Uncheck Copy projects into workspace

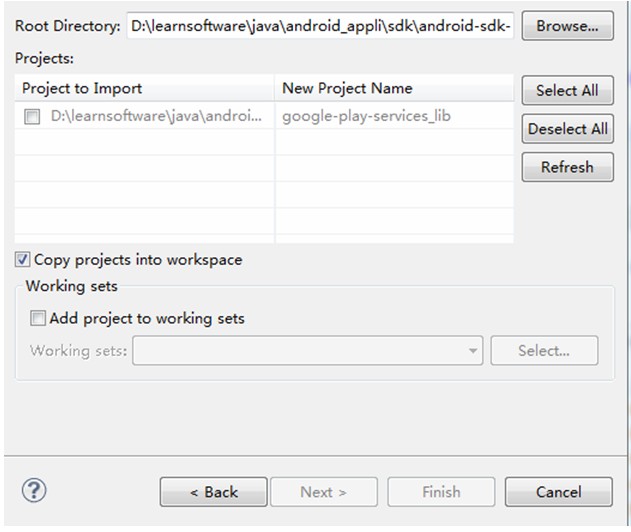[22, 260]
